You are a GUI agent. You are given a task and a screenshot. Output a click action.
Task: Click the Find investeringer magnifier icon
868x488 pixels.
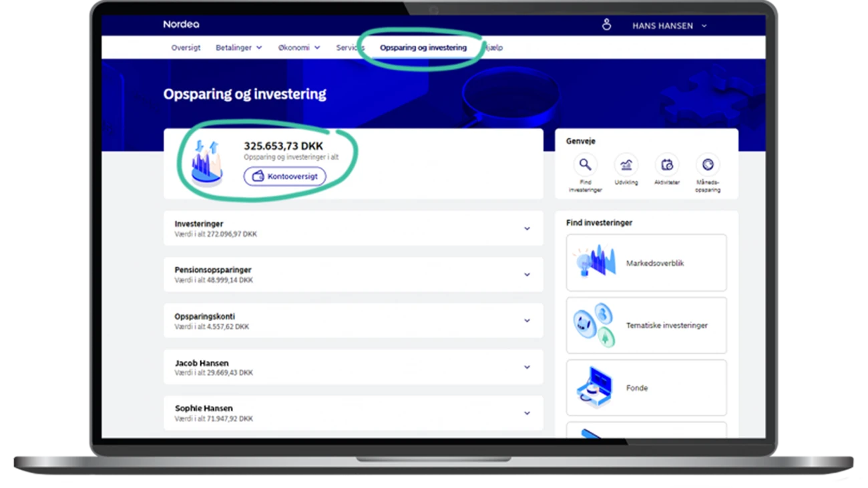585,164
